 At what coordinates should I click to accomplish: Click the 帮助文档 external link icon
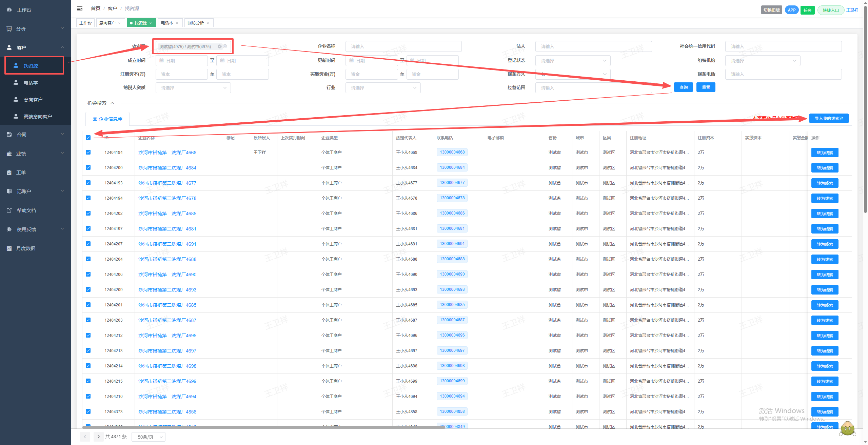click(9, 210)
